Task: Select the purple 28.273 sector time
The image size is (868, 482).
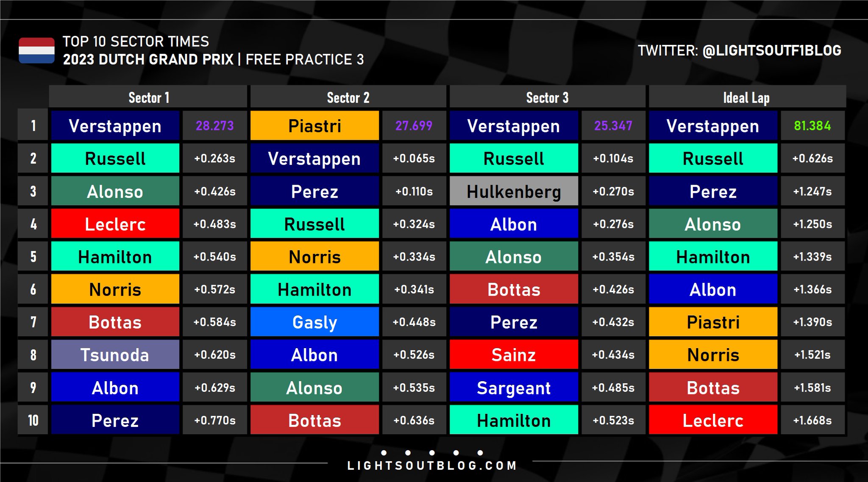Action: (x=214, y=126)
